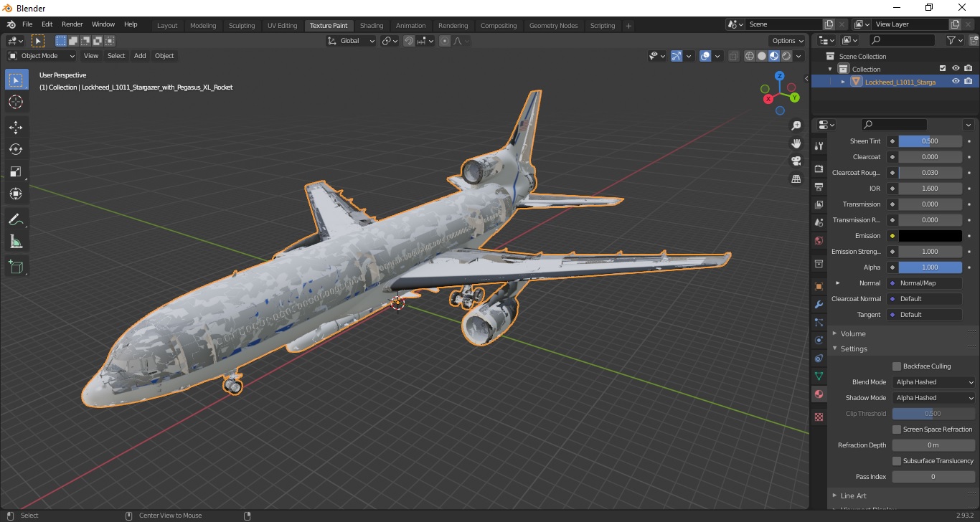
Task: Open the File menu
Action: click(27, 24)
